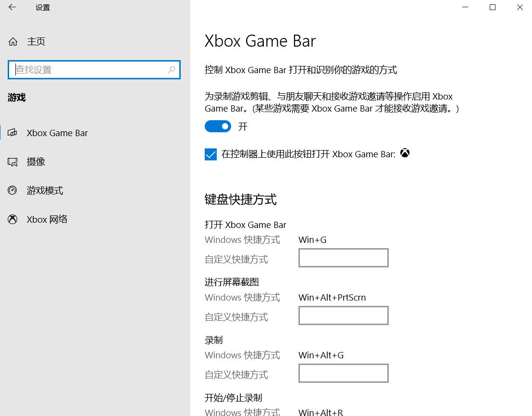Image resolution: width=532 pixels, height=416 pixels.
Task: Open the Xbox 网络 section icon
Action: 12,219
